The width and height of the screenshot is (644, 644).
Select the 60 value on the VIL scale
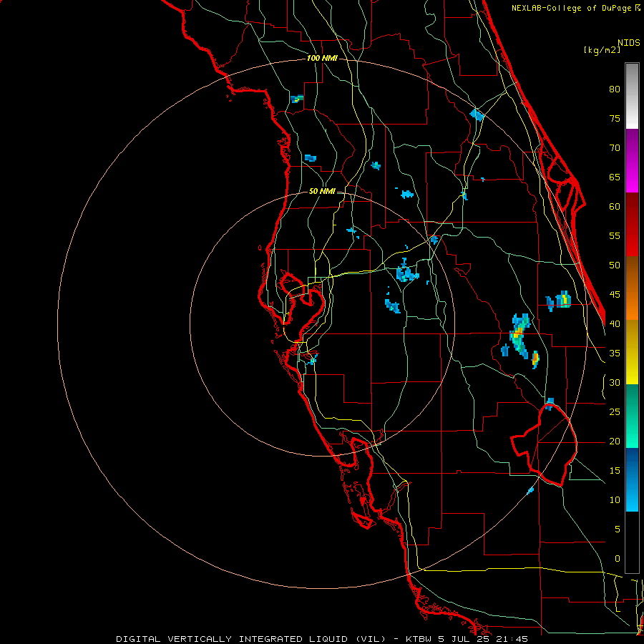[x=615, y=207]
